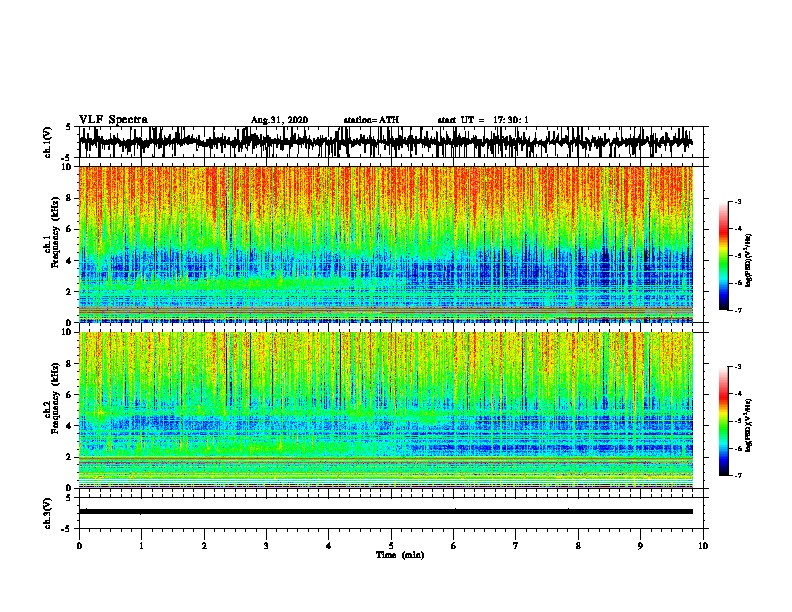Click the "station=ATH" header label
This screenshot has width=792, height=612.
[x=371, y=120]
